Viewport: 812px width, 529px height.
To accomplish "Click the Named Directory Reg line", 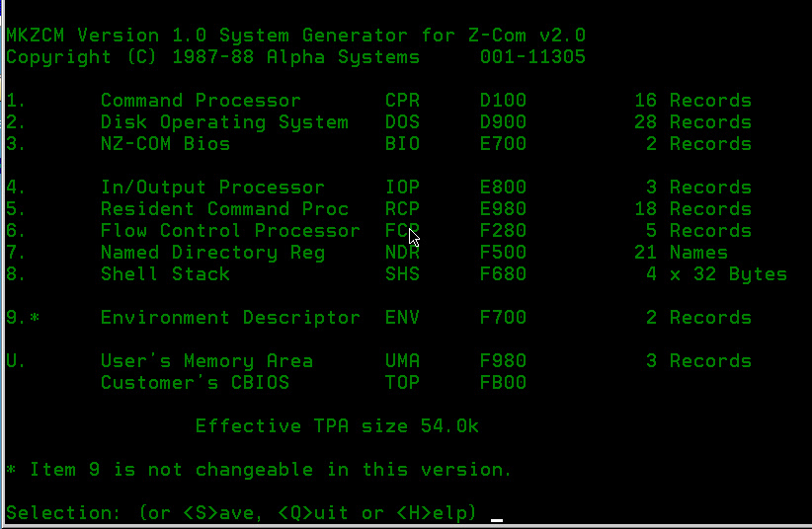I will [212, 253].
